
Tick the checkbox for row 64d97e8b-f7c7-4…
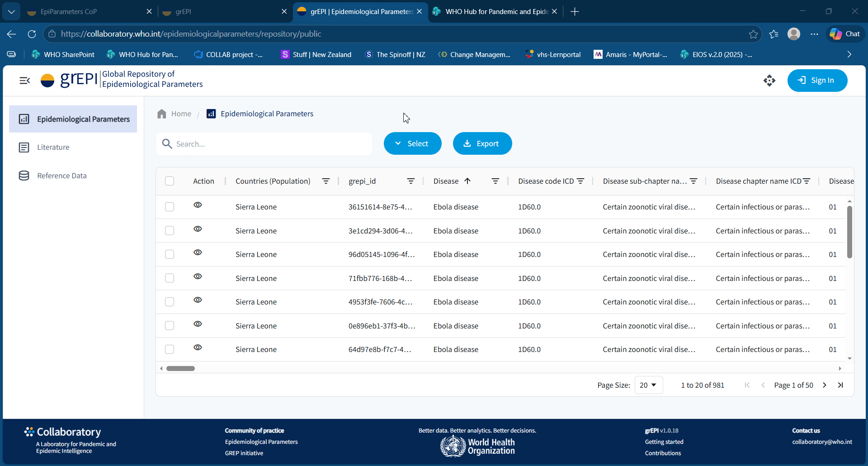click(x=170, y=349)
